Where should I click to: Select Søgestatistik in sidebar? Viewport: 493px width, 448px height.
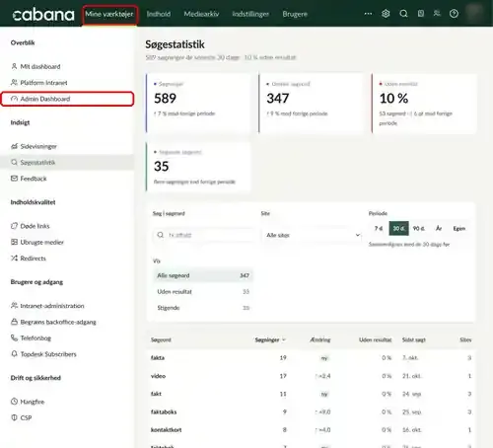coord(67,163)
